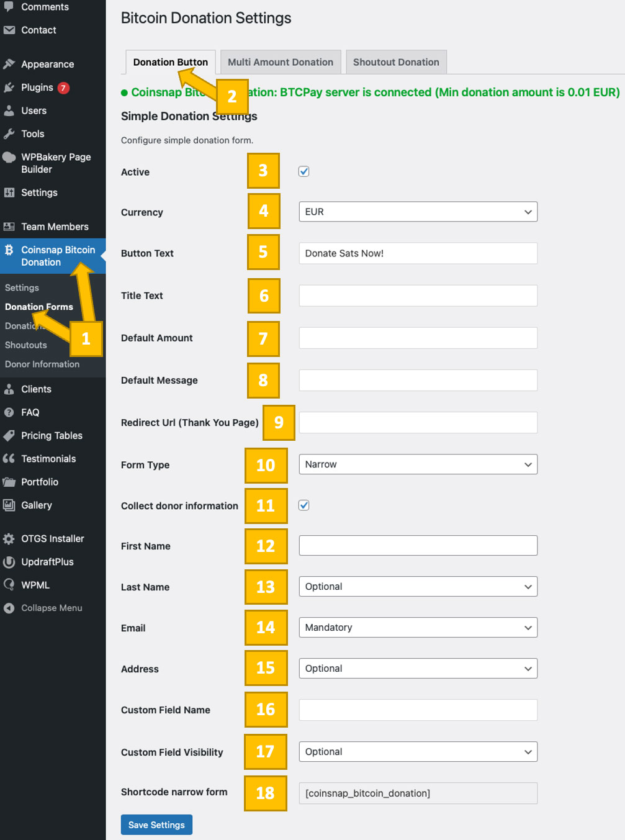Open the Appearance paintbrush icon
The image size is (625, 840).
click(x=10, y=64)
